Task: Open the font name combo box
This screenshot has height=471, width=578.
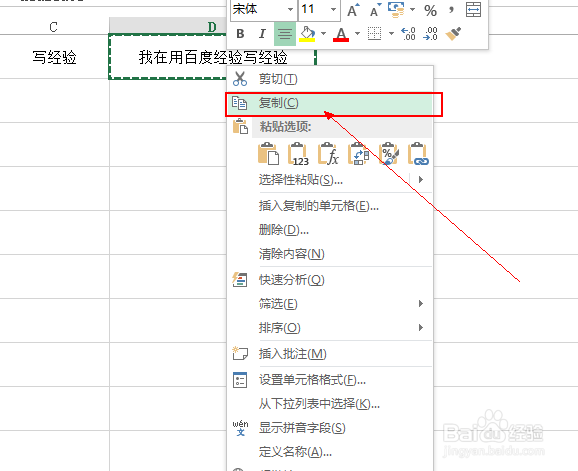Action: [x=263, y=9]
